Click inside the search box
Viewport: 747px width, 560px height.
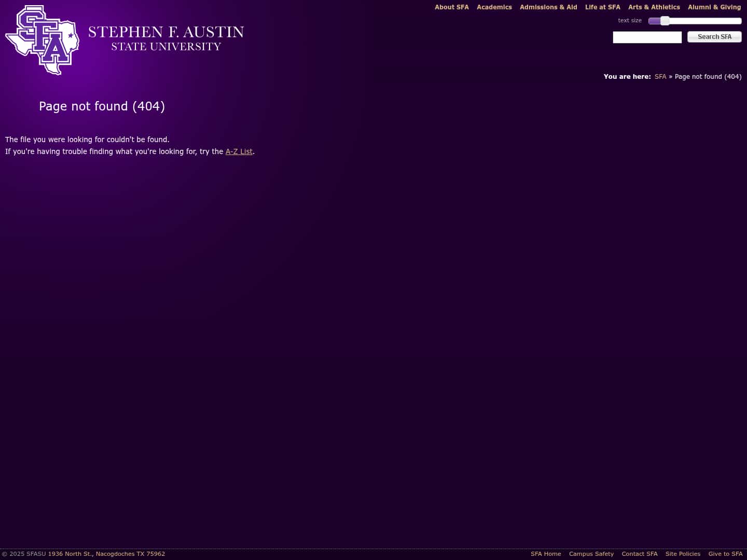(x=647, y=37)
